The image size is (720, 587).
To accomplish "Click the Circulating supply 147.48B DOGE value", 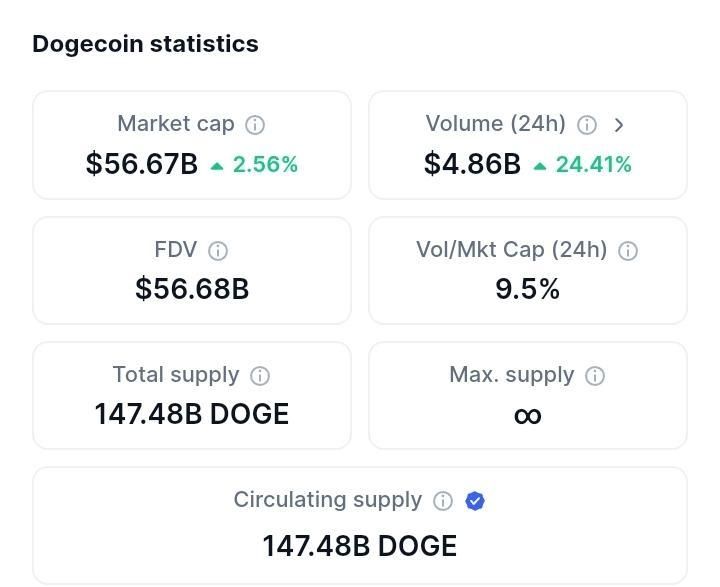I will pyautogui.click(x=360, y=546).
